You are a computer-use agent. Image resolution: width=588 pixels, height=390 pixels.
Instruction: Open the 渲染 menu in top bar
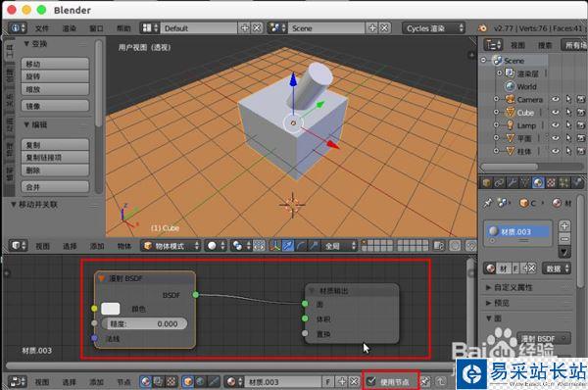tap(70, 28)
